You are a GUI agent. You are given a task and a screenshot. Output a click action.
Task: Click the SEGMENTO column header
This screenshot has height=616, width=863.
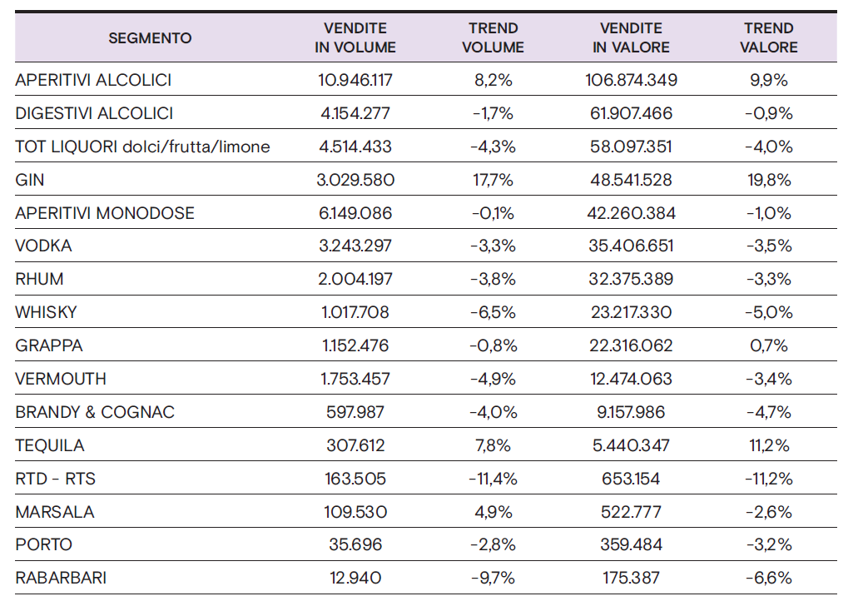[x=150, y=37]
